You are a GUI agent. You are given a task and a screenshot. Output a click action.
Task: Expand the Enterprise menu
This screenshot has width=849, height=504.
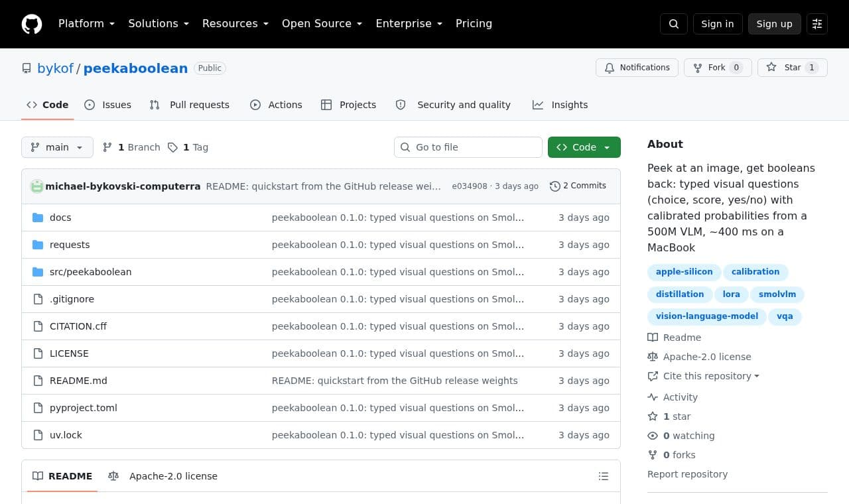coord(409,23)
